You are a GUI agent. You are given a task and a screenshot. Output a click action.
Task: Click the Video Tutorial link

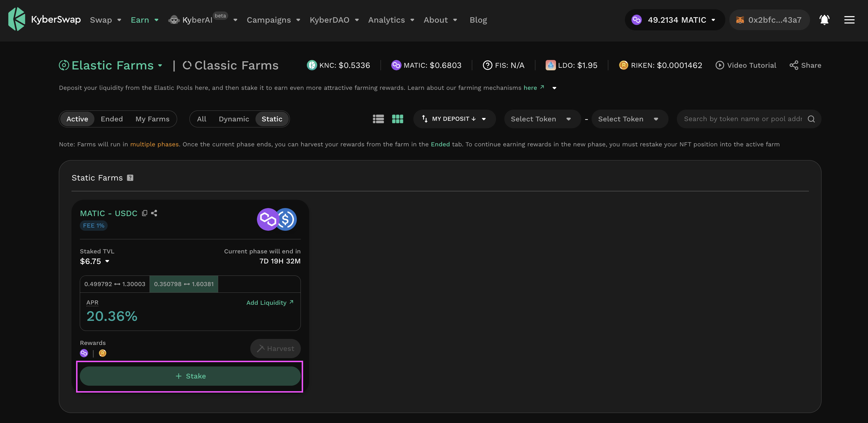pyautogui.click(x=746, y=65)
